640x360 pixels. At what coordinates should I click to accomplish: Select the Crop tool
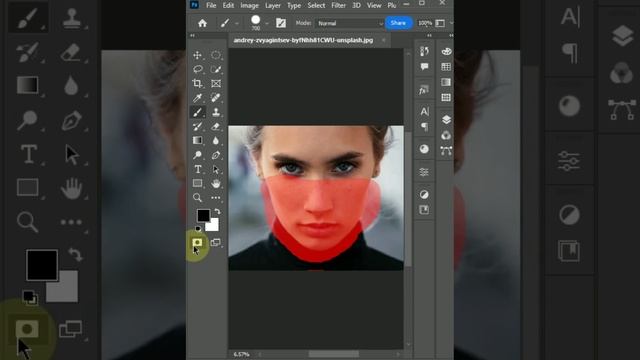pyautogui.click(x=198, y=83)
